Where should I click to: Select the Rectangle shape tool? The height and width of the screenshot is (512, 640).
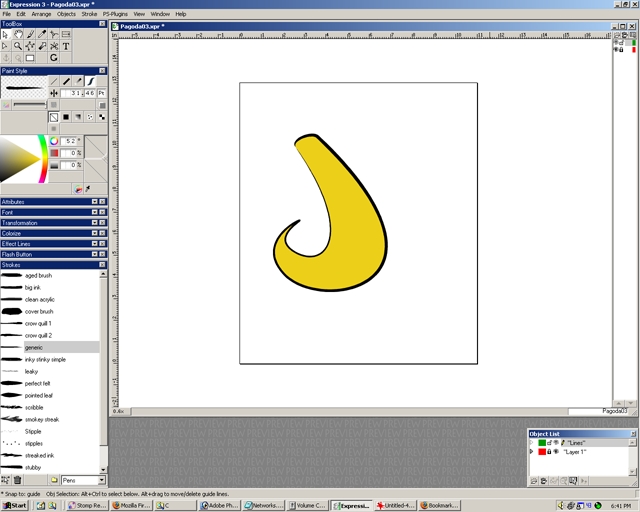coord(30,58)
